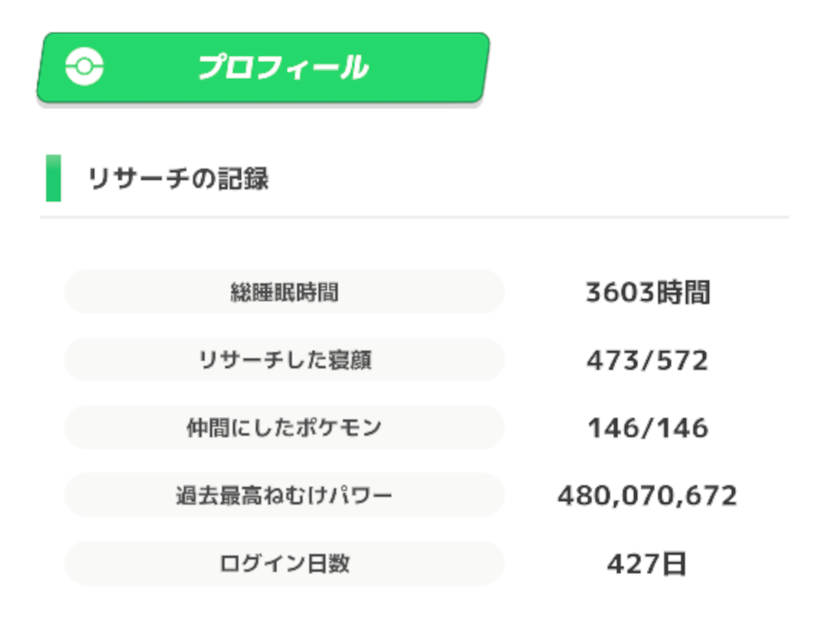
Task: Click the 日 unit after 427
Action: coord(673,564)
